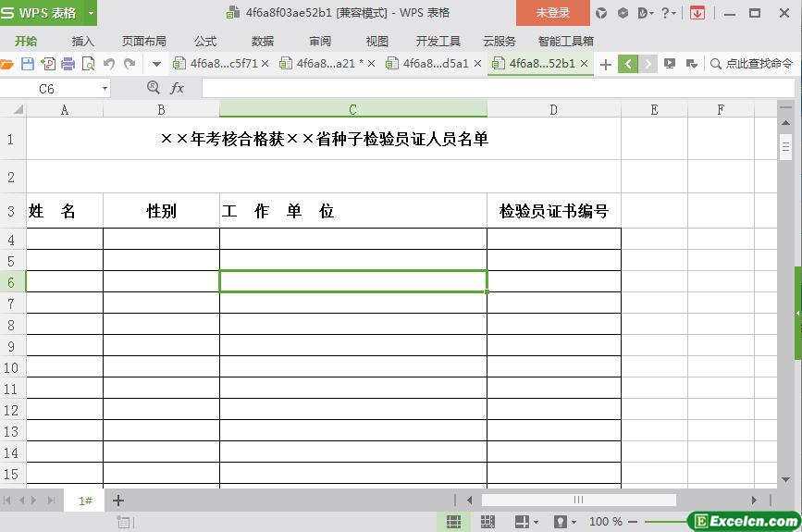Image resolution: width=802 pixels, height=532 pixels.
Task: Open the tab list dropdown icon
Action: click(692, 64)
